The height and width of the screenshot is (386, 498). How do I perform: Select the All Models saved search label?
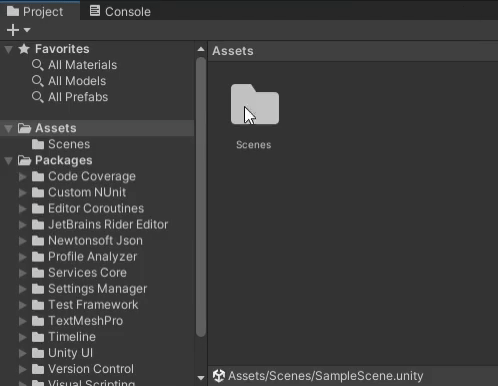pyautogui.click(x=77, y=81)
